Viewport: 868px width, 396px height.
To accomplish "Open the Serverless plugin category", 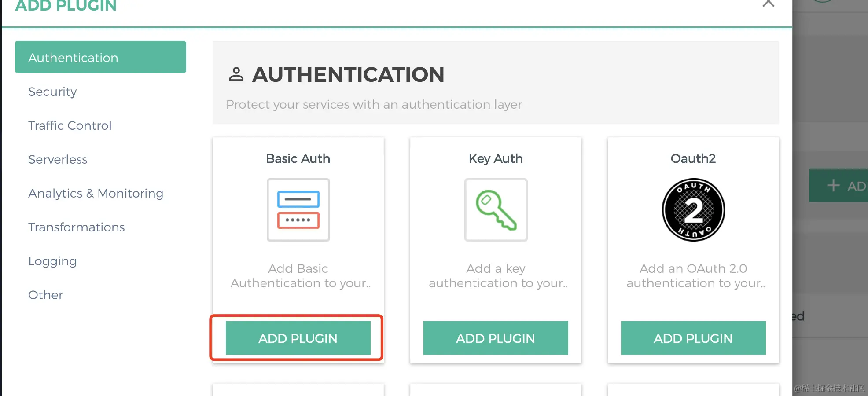I will tap(58, 159).
